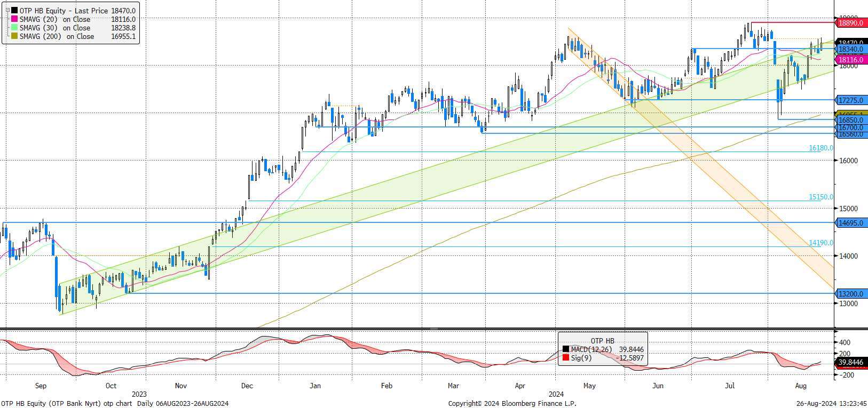This screenshot has height=408, width=868.
Task: Click the Aug label on time axis
Action: click(x=801, y=386)
